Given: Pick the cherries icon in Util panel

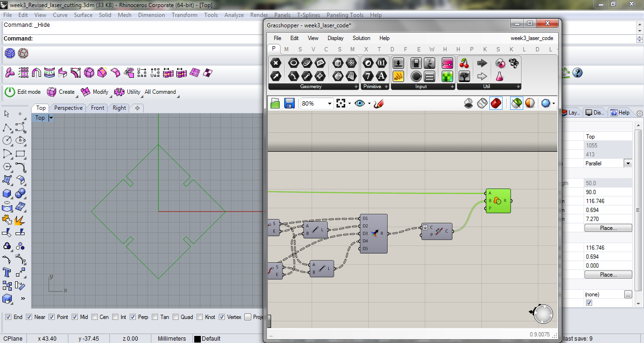Looking at the screenshot, I should [464, 63].
